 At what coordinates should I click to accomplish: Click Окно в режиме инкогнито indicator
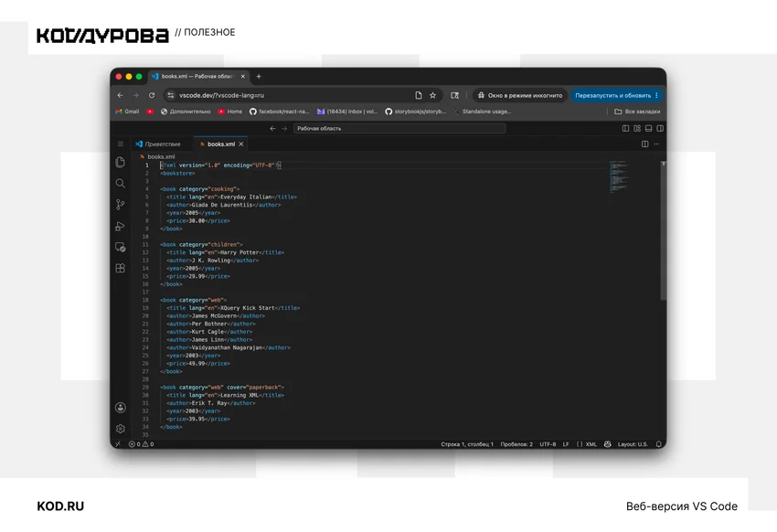[x=520, y=95]
